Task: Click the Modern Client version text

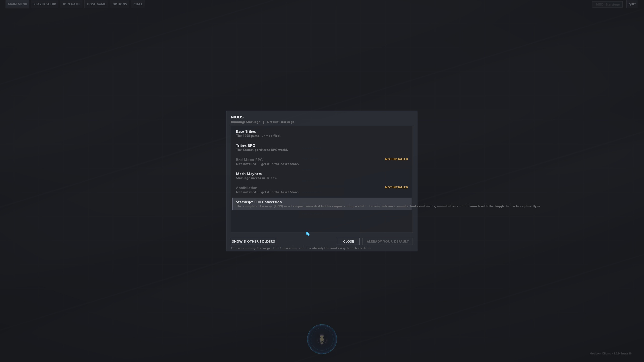Action: (611, 353)
